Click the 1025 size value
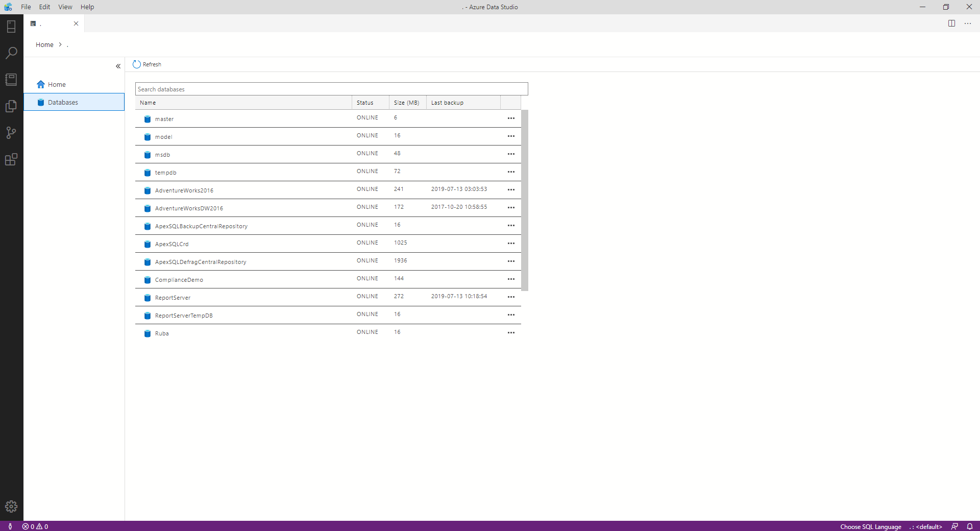 coord(401,243)
